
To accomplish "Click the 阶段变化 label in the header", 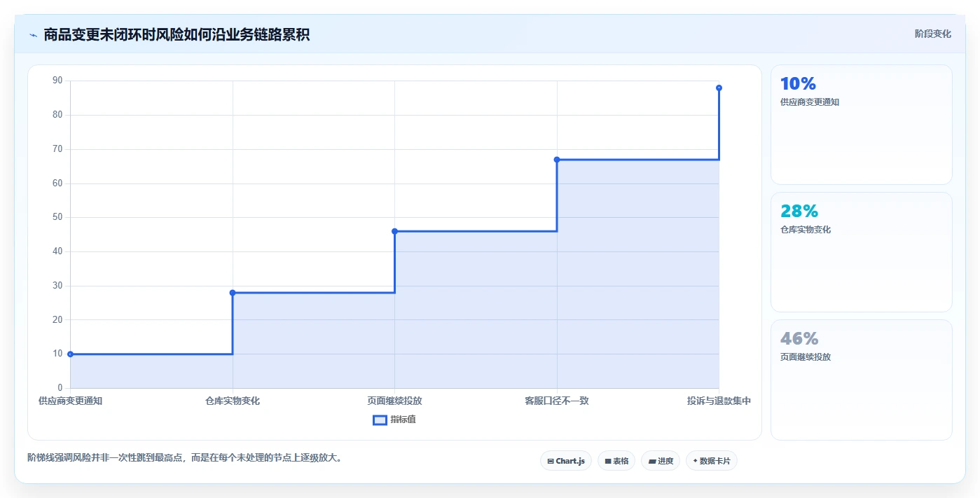I will pos(933,34).
